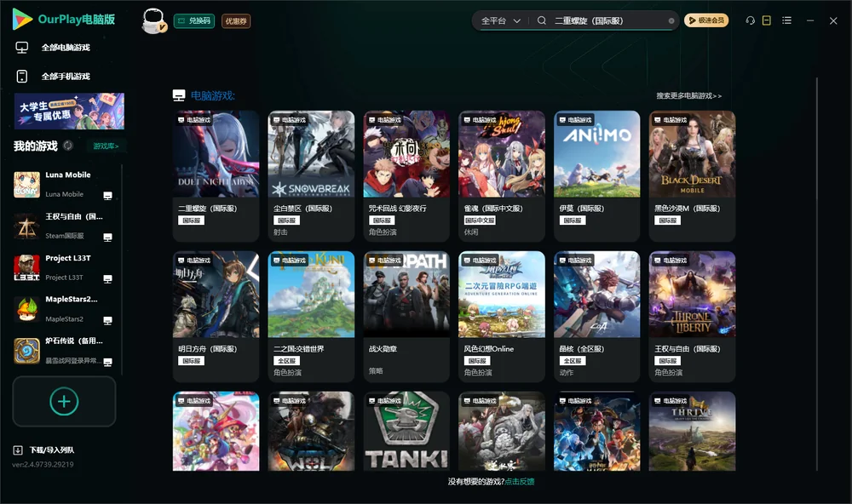Open the Throne and Liberty game card

pos(692,317)
